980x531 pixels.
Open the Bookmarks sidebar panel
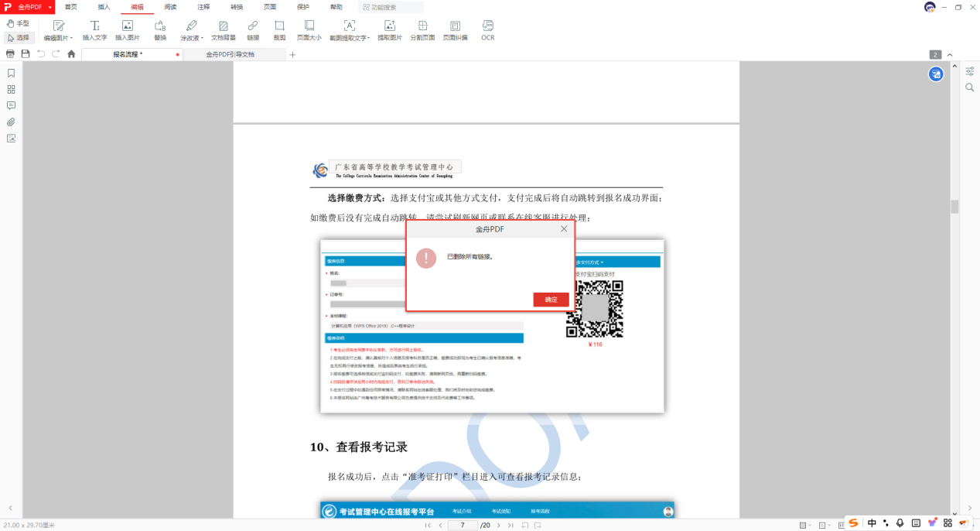coord(11,74)
